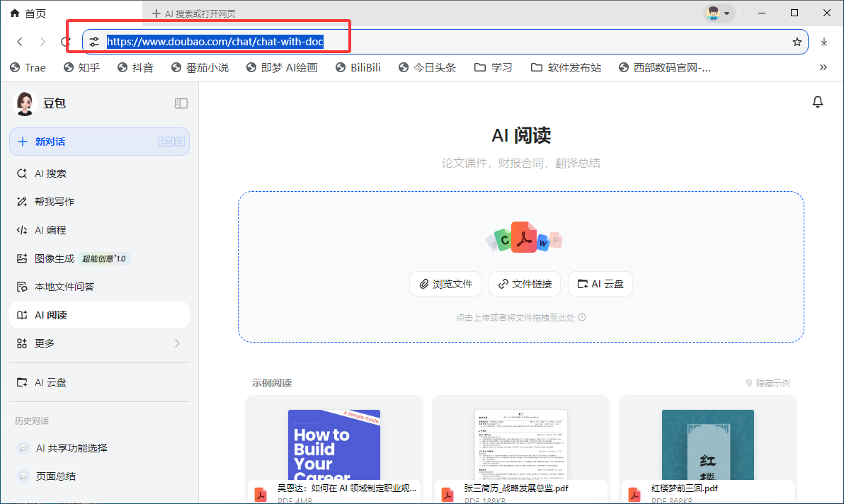Open the 今日头条 bookmark
The width and height of the screenshot is (844, 504).
(x=428, y=68)
